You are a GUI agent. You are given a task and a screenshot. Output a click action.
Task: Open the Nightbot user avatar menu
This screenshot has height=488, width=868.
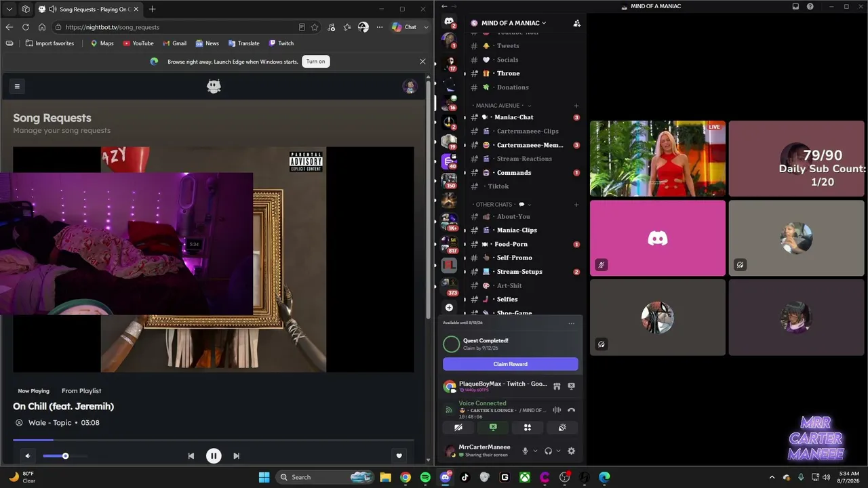410,86
